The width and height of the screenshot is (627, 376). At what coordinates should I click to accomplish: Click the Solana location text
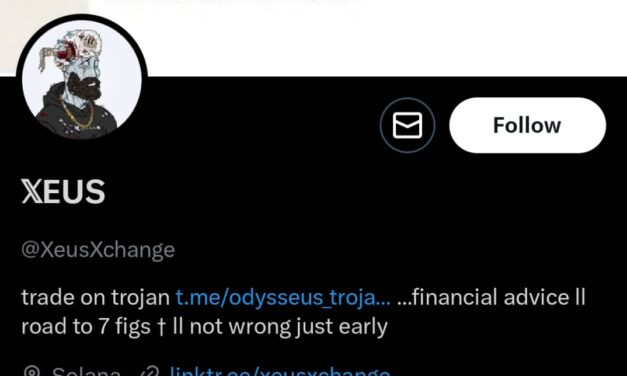pyautogui.click(x=86, y=372)
